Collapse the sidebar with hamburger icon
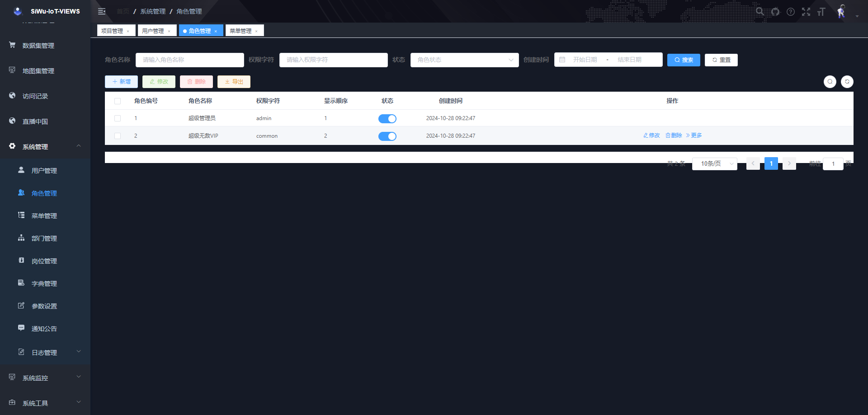868x415 pixels. coord(102,11)
